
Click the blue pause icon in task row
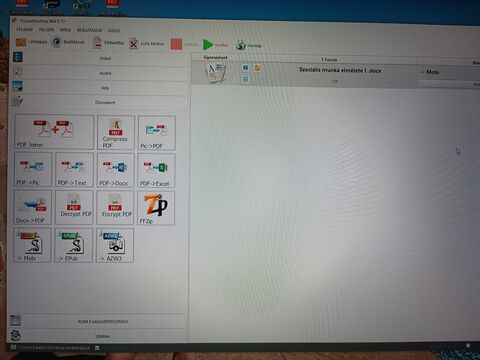(x=246, y=68)
